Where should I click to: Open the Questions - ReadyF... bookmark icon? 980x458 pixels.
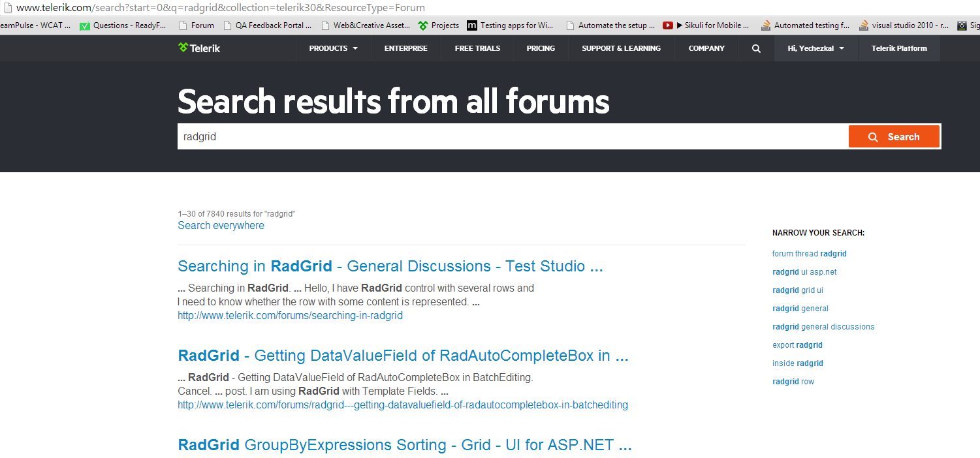[x=84, y=26]
